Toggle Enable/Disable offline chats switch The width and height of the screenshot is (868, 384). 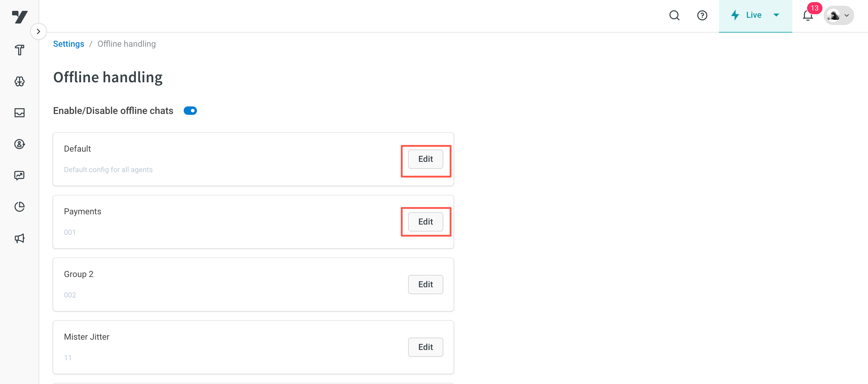190,111
